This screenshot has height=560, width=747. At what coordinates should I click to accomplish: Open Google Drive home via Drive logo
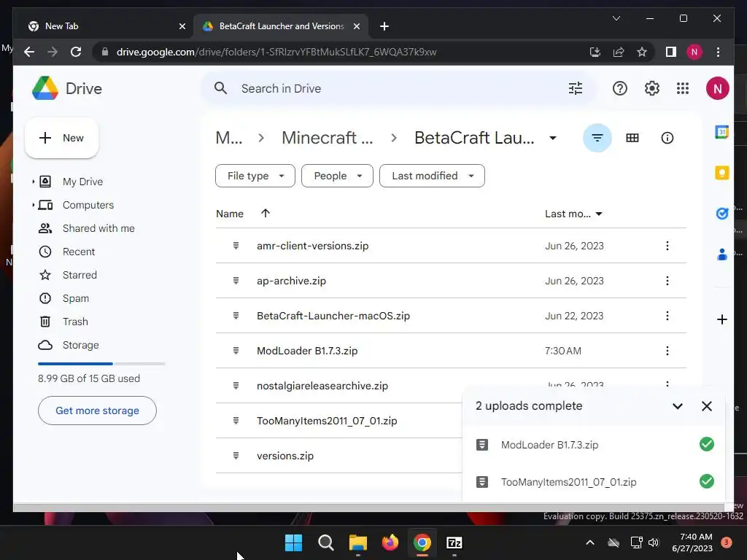67,88
